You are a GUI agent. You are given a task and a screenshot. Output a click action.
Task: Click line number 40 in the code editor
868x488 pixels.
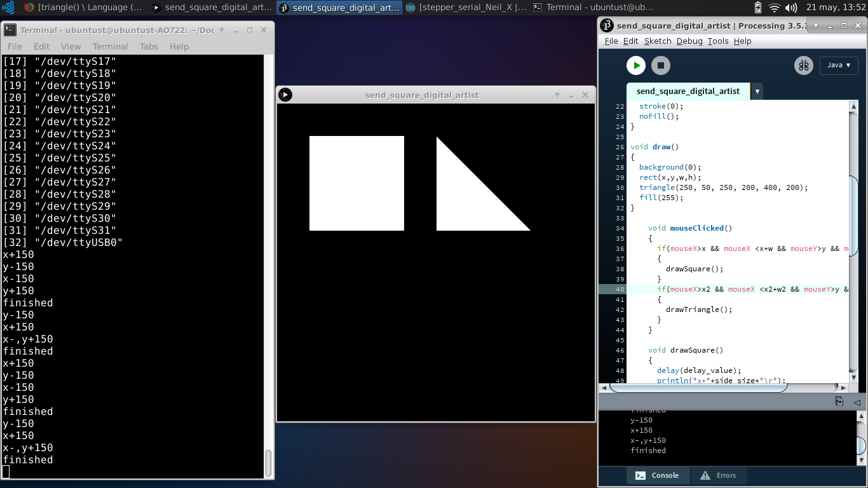(620, 289)
